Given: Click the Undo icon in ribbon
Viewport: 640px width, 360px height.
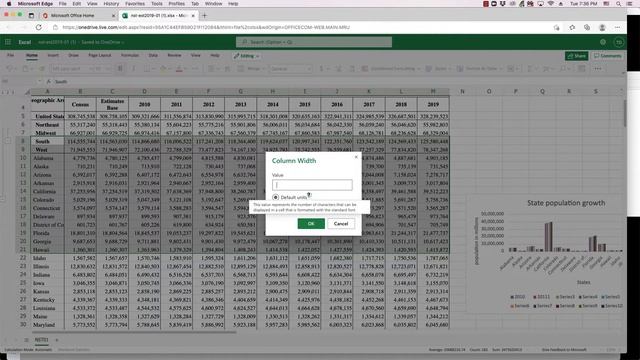Looking at the screenshot, I should click(x=9, y=69).
